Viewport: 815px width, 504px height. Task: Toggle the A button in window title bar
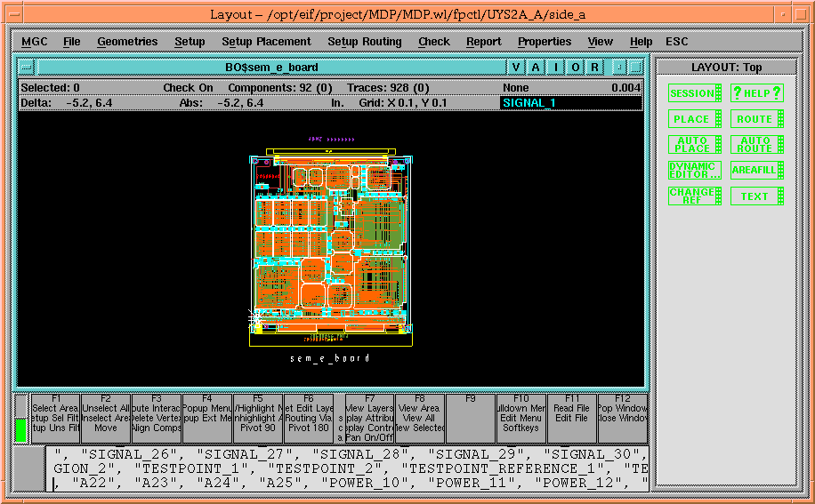coord(537,68)
